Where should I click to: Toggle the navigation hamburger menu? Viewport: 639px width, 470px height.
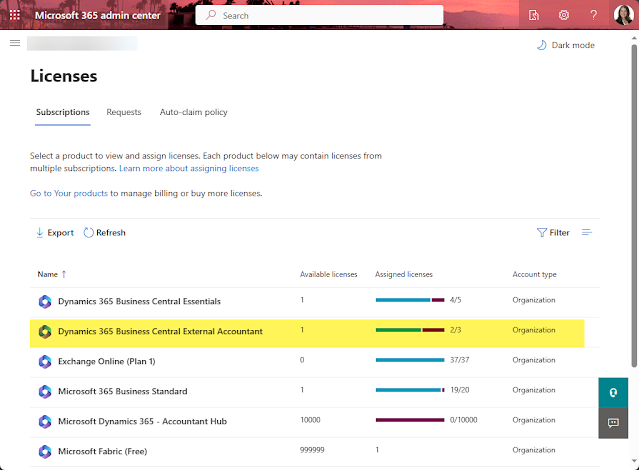click(15, 43)
